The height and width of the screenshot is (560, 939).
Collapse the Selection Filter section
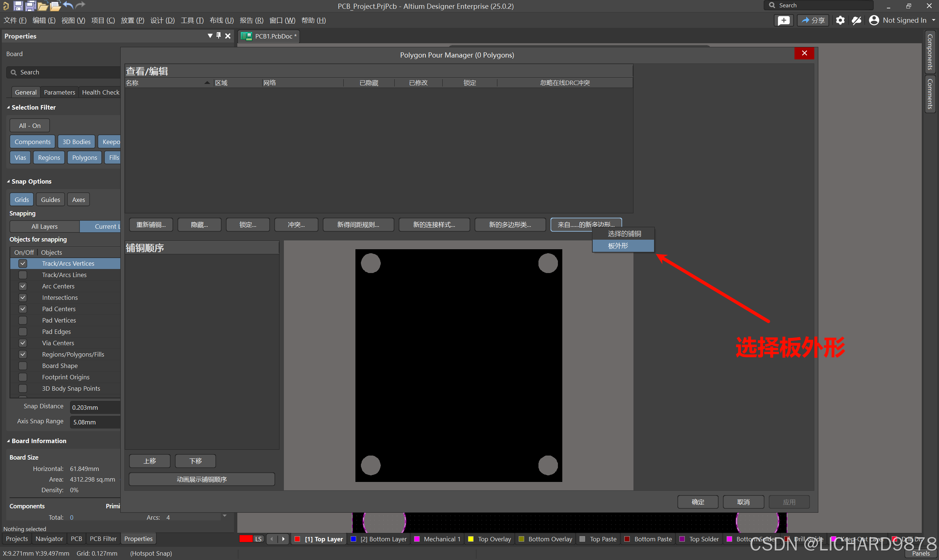(8, 107)
